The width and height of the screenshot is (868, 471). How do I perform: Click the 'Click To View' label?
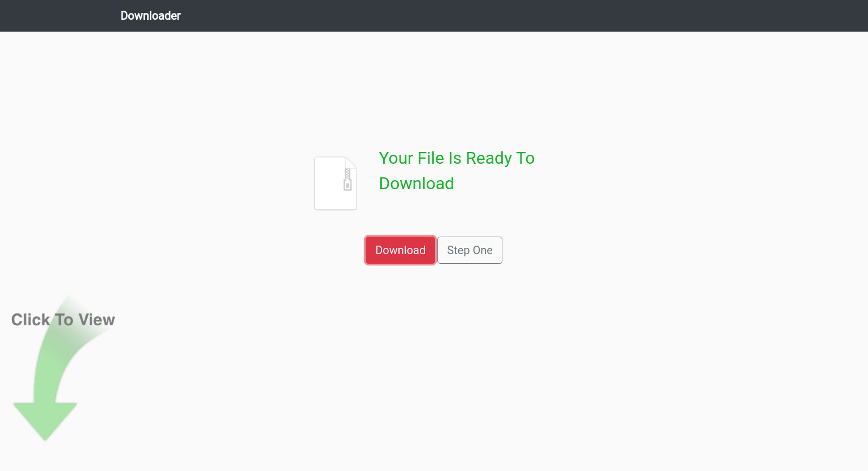[63, 320]
